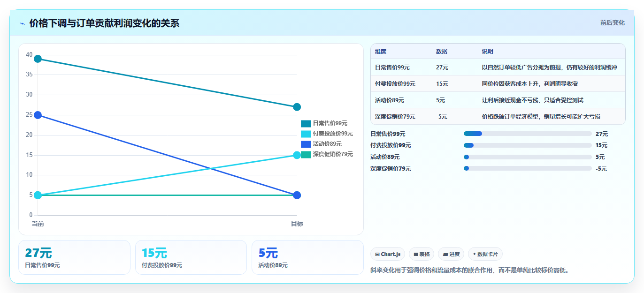Click the 深度促销价79元 progress bar
Screen dimensions: 644x293
528,168
